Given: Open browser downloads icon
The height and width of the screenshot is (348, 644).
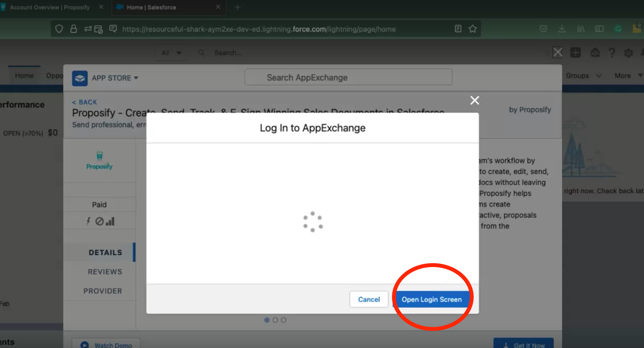Looking at the screenshot, I should click(x=562, y=29).
